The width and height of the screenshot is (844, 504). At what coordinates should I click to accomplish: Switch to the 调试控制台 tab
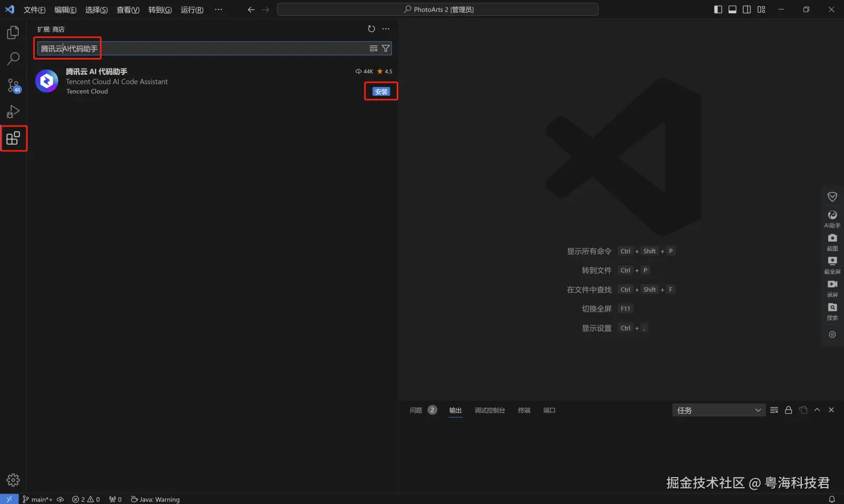(x=490, y=410)
